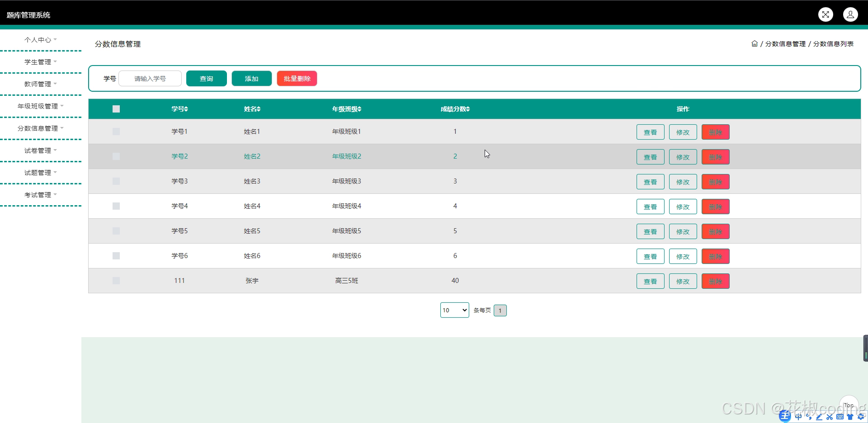Click the 高三5班 cell
Screen dimensions: 868x423
(347, 281)
